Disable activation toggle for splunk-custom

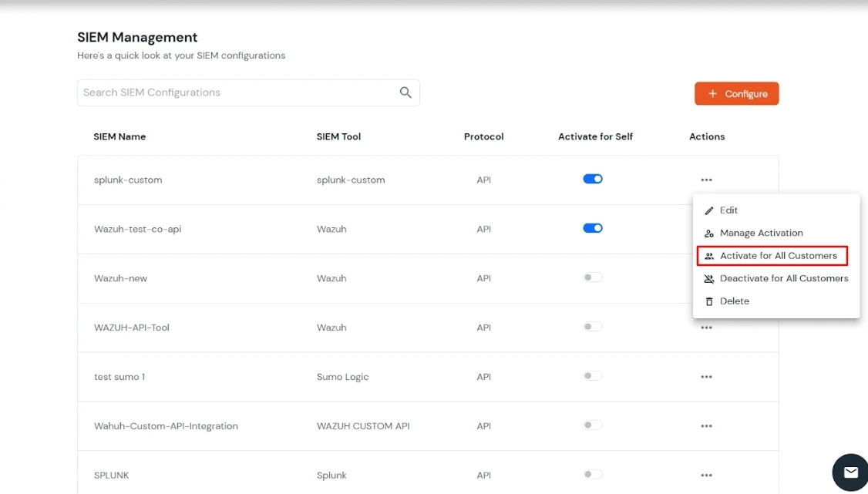(592, 178)
